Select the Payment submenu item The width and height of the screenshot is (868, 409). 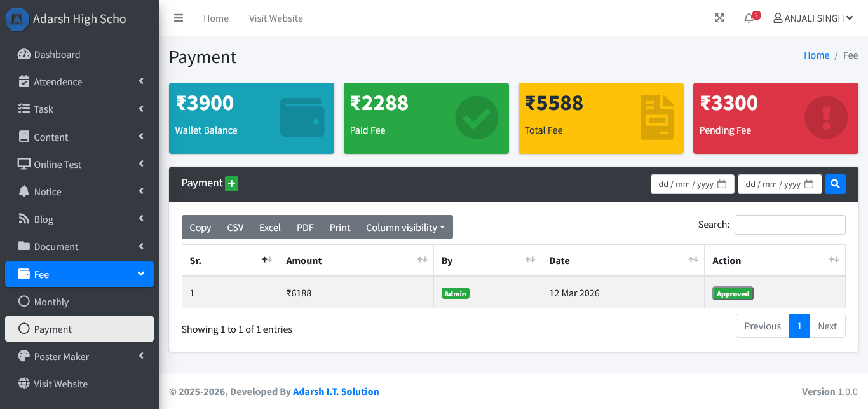[53, 329]
